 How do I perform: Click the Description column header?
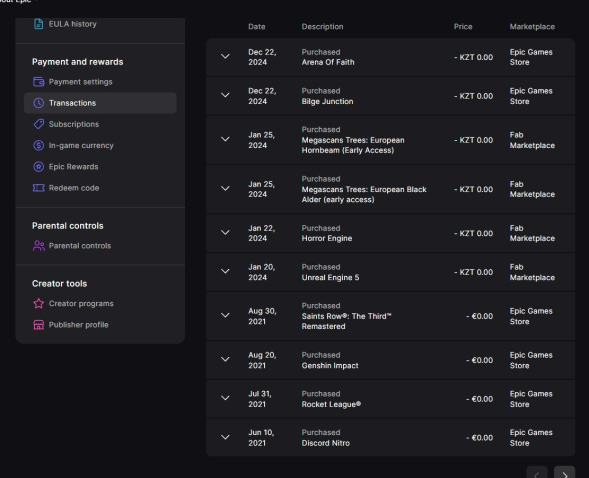[322, 27]
